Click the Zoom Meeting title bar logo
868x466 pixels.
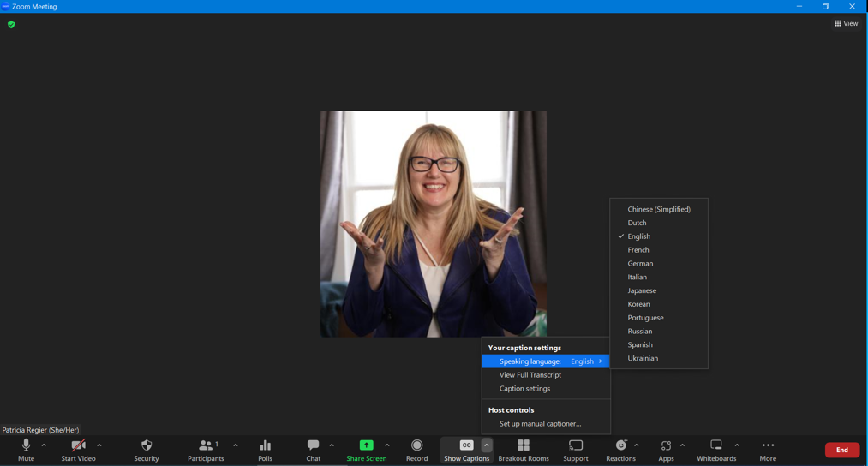tap(5, 6)
